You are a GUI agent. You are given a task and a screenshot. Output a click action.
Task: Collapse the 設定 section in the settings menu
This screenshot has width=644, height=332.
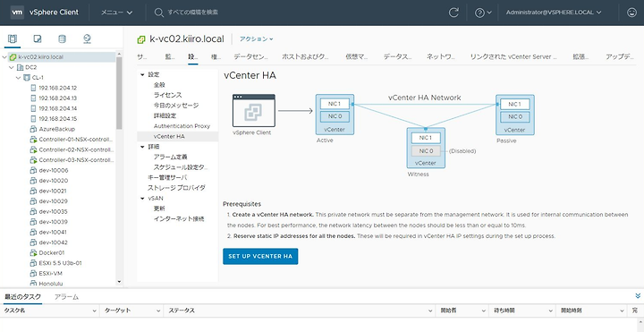click(142, 75)
